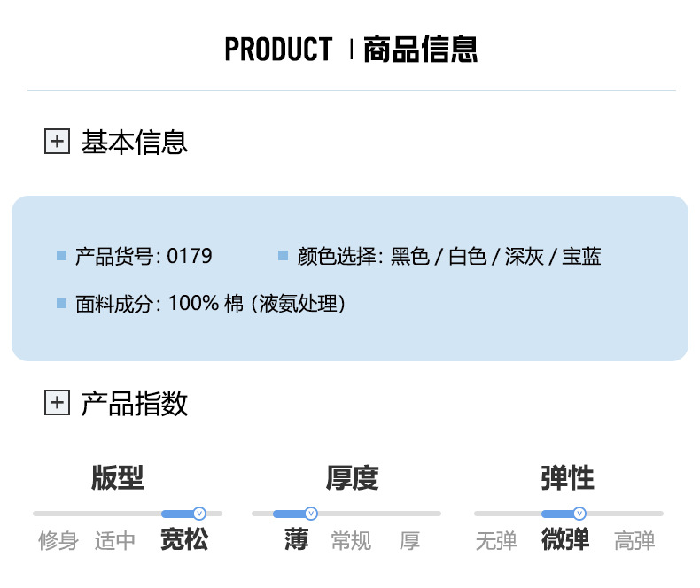Image resolution: width=700 pixels, height=588 pixels.
Task: Expand the 产品指数 plus icon
Action: point(57,404)
